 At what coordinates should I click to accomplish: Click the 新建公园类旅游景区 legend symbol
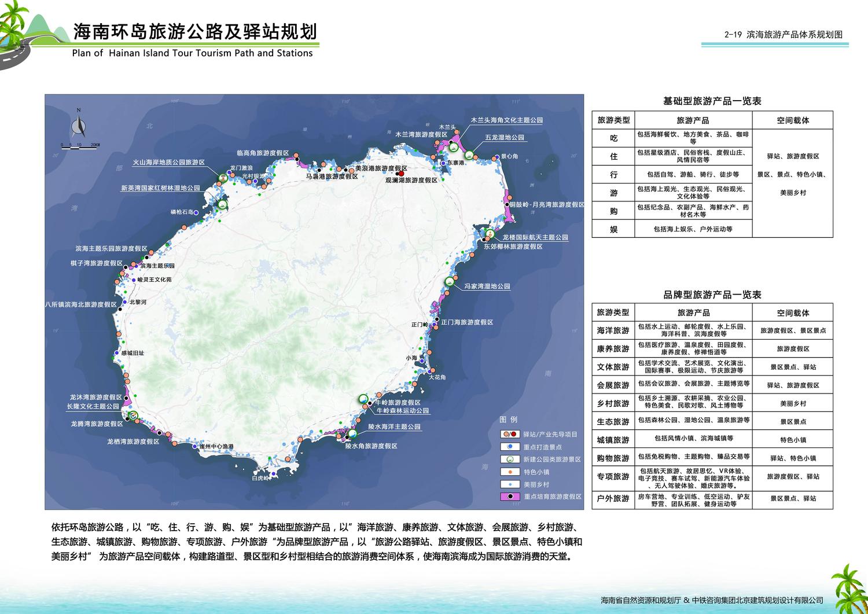pyautogui.click(x=510, y=459)
